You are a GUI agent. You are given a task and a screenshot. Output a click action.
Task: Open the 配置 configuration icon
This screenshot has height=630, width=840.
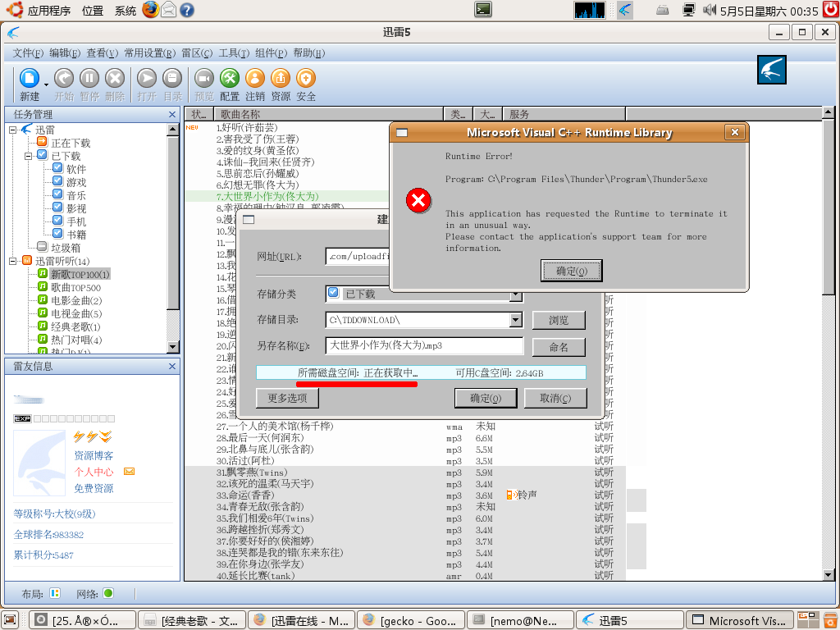click(x=230, y=78)
